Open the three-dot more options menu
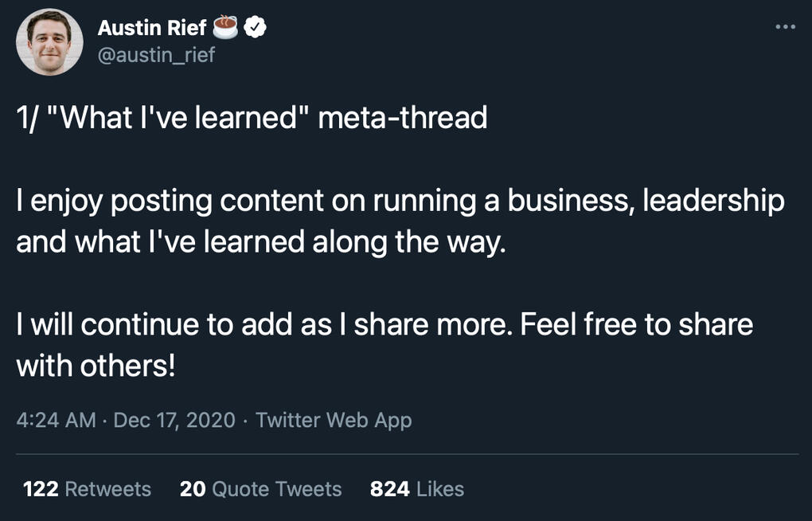812x521 pixels. [785, 28]
